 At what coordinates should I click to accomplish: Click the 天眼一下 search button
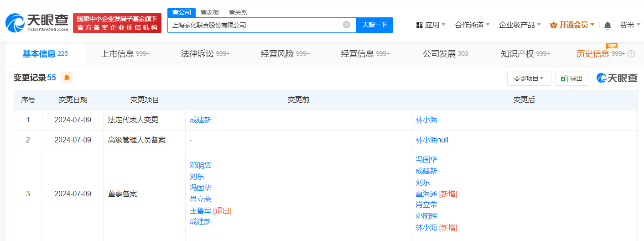point(374,25)
